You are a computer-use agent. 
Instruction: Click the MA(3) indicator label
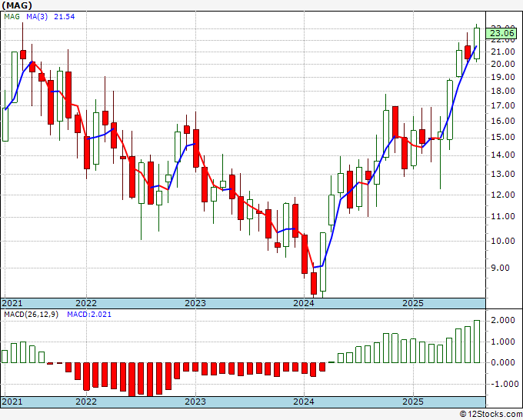[x=37, y=16]
